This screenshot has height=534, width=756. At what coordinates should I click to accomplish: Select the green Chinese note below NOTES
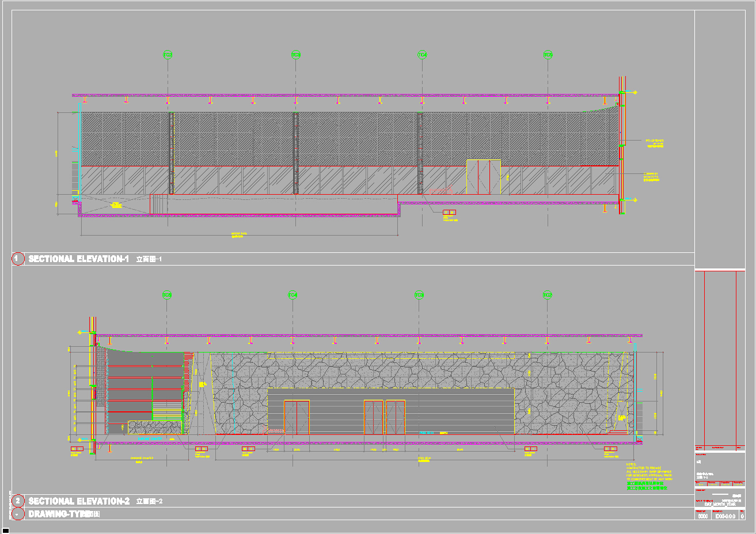click(647, 486)
